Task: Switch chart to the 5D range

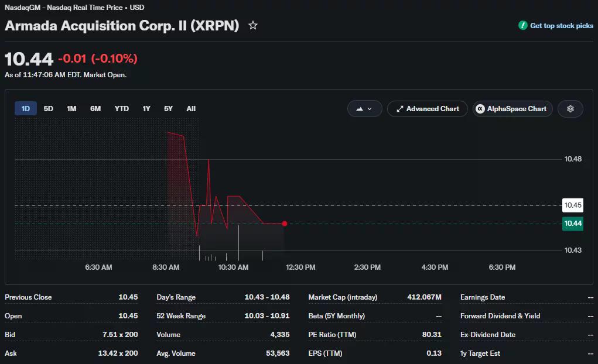Action: coord(49,109)
